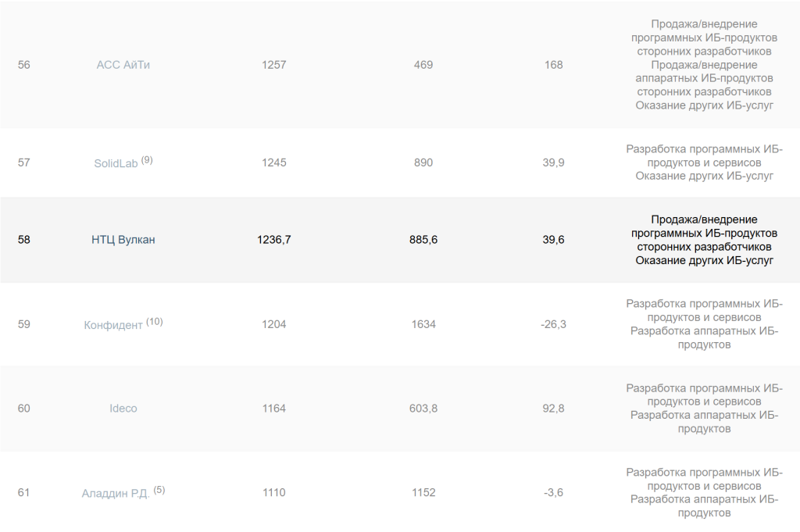This screenshot has height=532, width=800.
Task: Select the revenue value 1236,7
Action: click(274, 240)
